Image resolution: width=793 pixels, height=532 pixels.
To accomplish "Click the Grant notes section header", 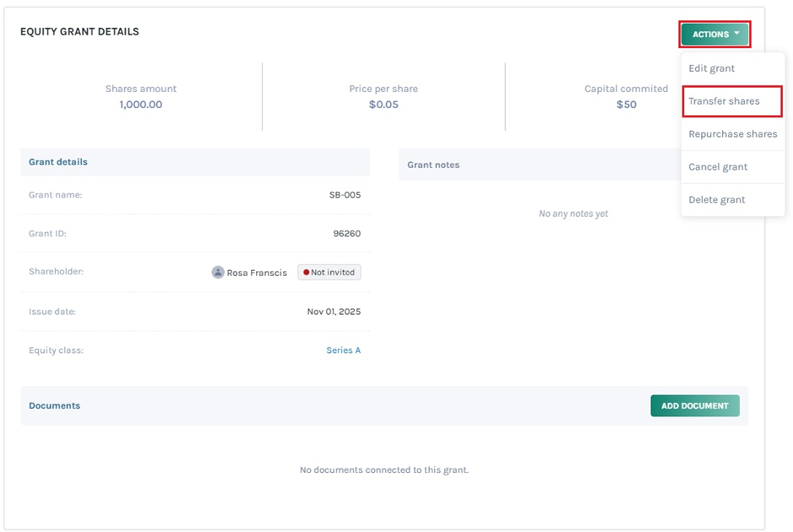I will (x=433, y=165).
